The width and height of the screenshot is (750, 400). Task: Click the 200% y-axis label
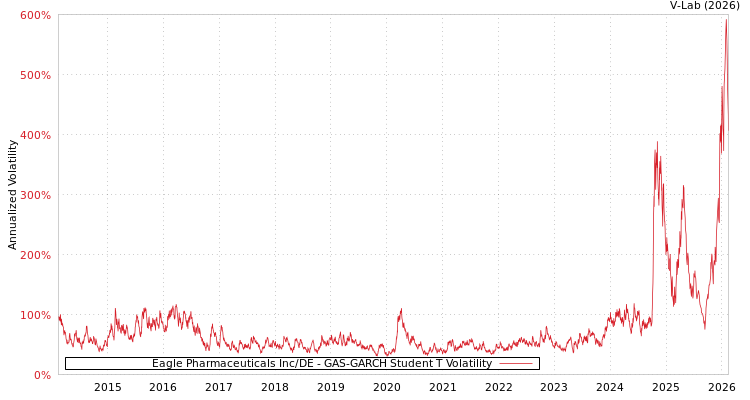(x=35, y=256)
